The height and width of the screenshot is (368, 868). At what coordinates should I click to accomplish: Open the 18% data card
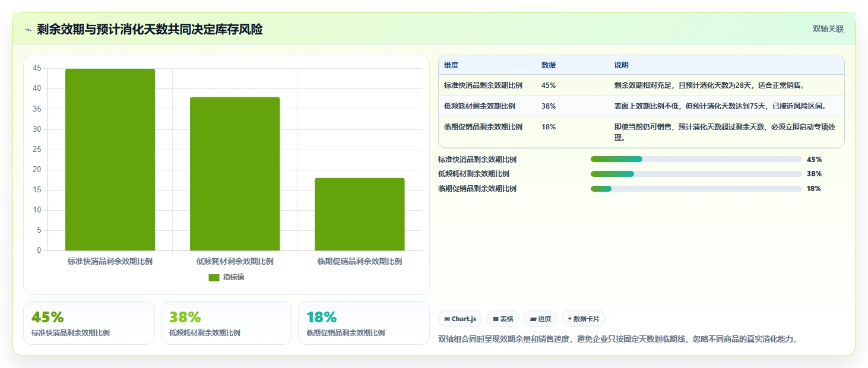coord(364,323)
